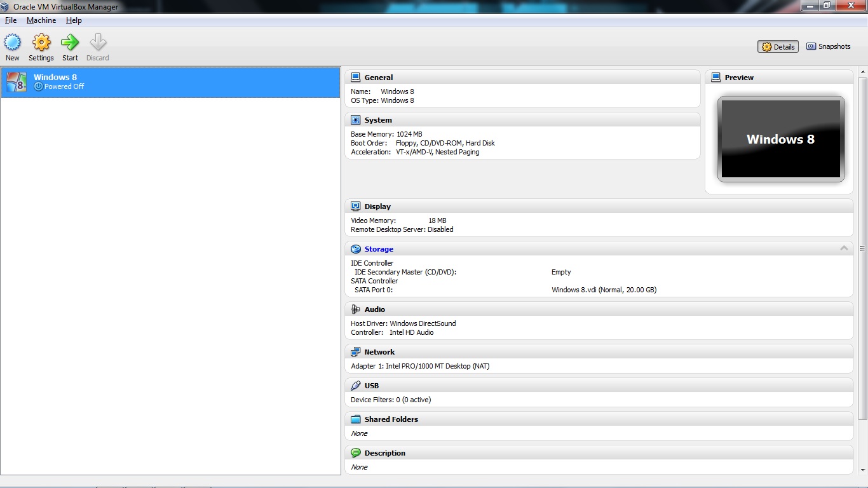Click the OS Type Windows 8 line
This screenshot has width=868, height=488.
coord(383,100)
